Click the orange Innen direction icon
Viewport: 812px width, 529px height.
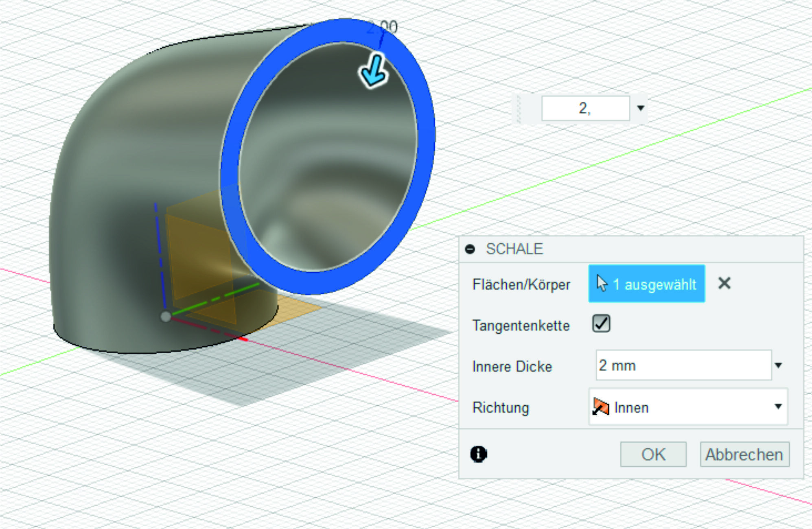(601, 407)
